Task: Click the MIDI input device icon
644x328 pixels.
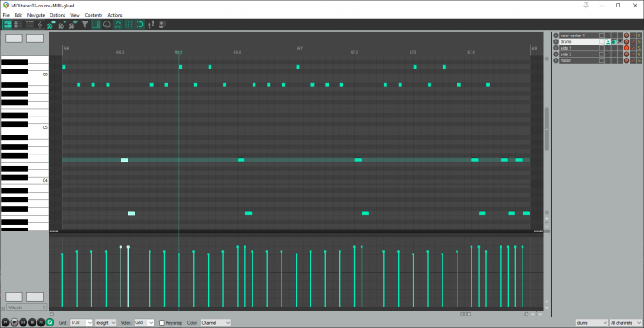Action: [x=162, y=25]
